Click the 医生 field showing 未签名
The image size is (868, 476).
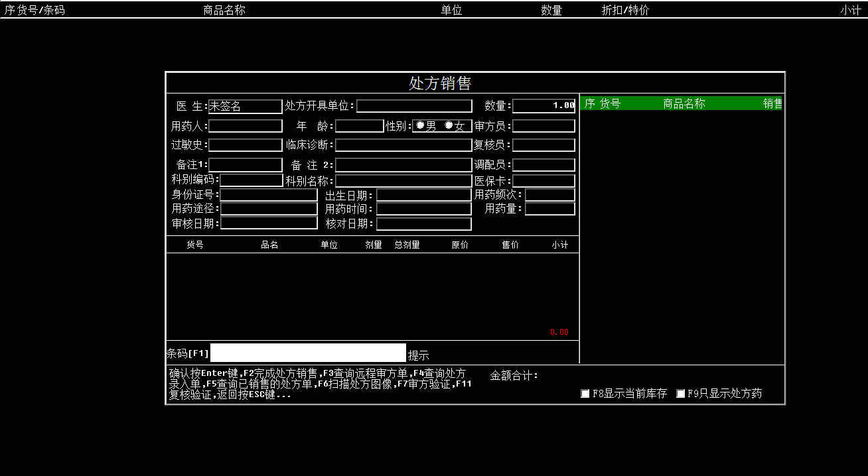(245, 106)
